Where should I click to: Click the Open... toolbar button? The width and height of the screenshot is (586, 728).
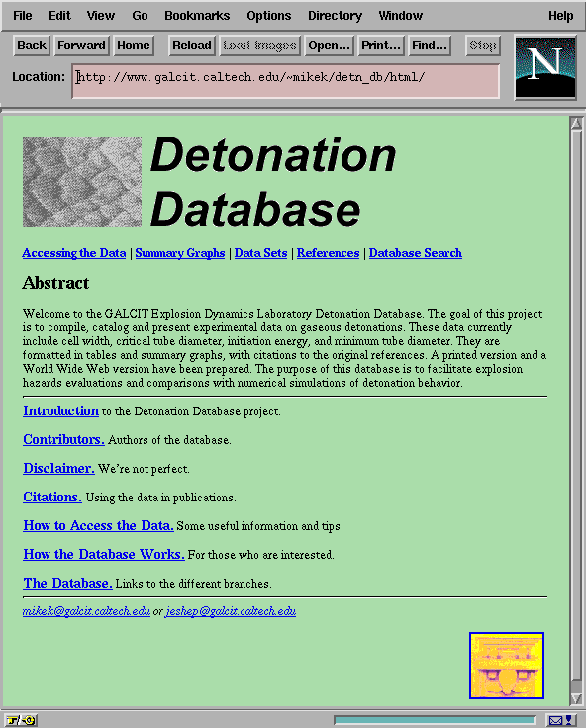click(329, 45)
